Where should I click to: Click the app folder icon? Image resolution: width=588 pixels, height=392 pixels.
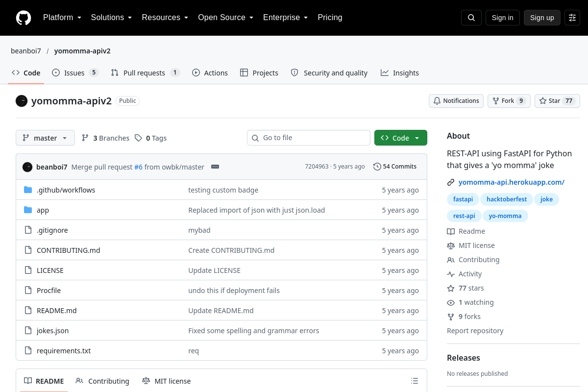coord(28,210)
